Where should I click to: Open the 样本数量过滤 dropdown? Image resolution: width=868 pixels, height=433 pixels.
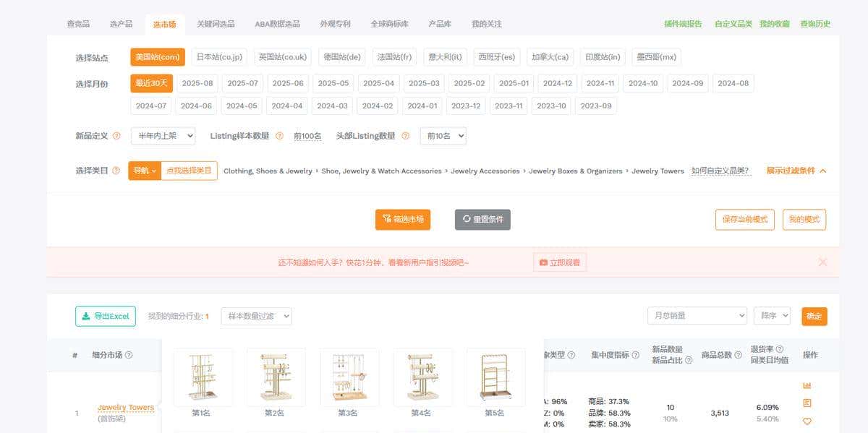click(256, 316)
